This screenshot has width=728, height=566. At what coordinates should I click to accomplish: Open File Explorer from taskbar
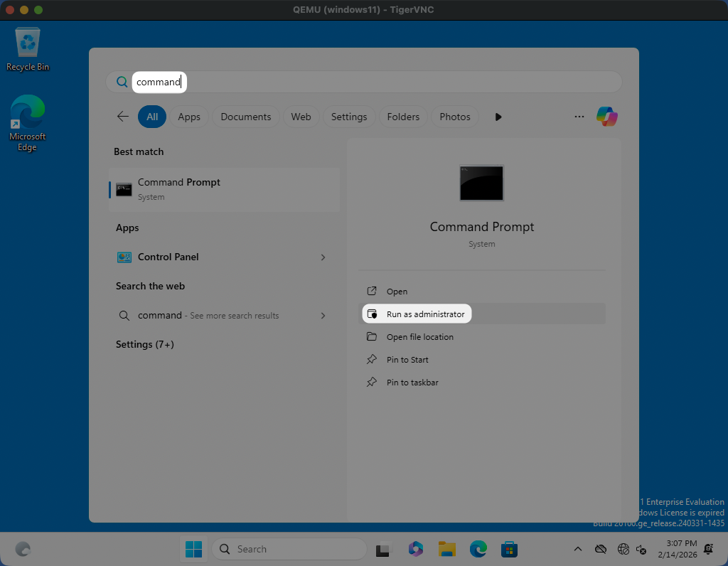tap(447, 549)
